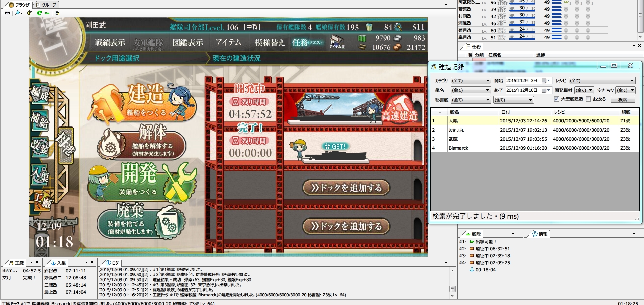Open the 入渠 repair dock side icon

(x=40, y=174)
